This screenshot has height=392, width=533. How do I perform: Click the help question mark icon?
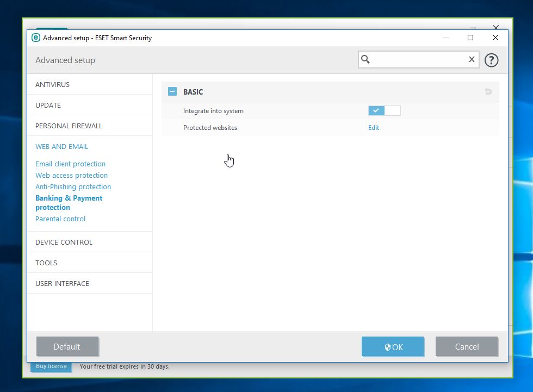[x=491, y=60]
